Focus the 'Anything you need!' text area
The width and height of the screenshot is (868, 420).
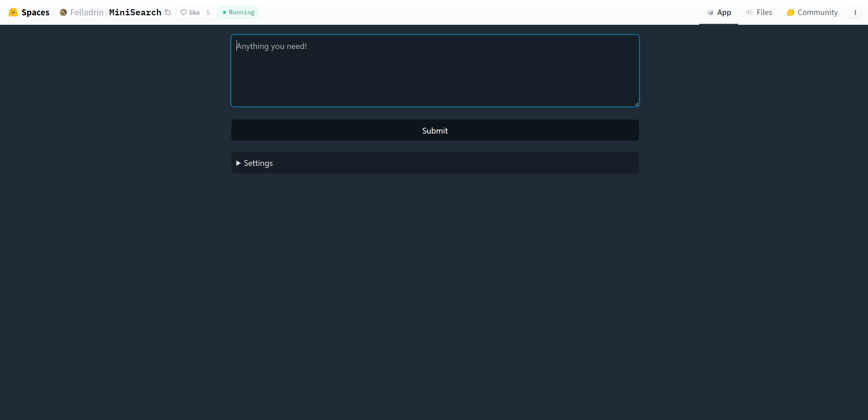point(435,71)
